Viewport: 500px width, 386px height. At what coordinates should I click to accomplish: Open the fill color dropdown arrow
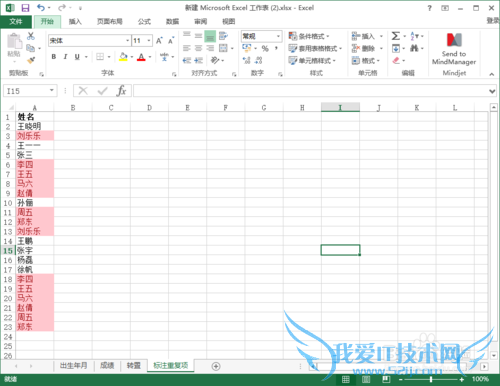[x=132, y=57]
